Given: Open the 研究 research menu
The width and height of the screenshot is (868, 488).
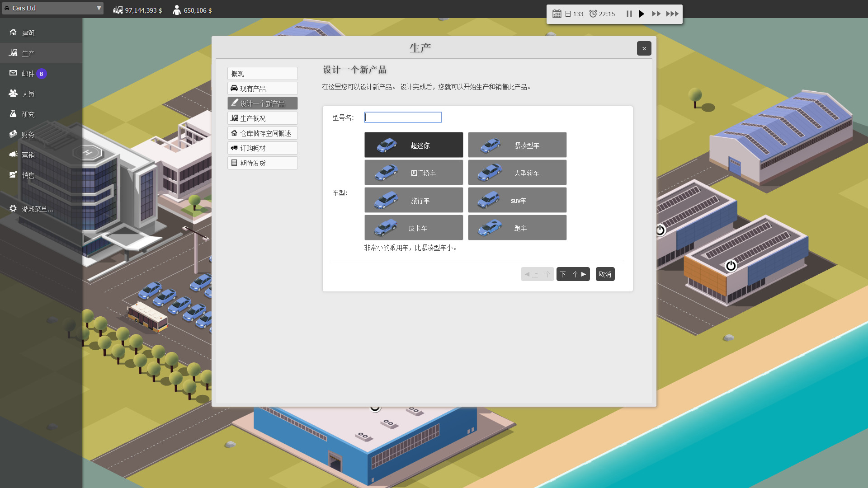Looking at the screenshot, I should click(x=41, y=114).
